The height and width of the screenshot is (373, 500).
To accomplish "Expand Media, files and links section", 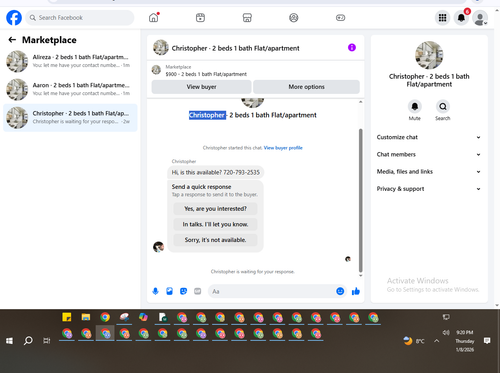I will [x=429, y=172].
